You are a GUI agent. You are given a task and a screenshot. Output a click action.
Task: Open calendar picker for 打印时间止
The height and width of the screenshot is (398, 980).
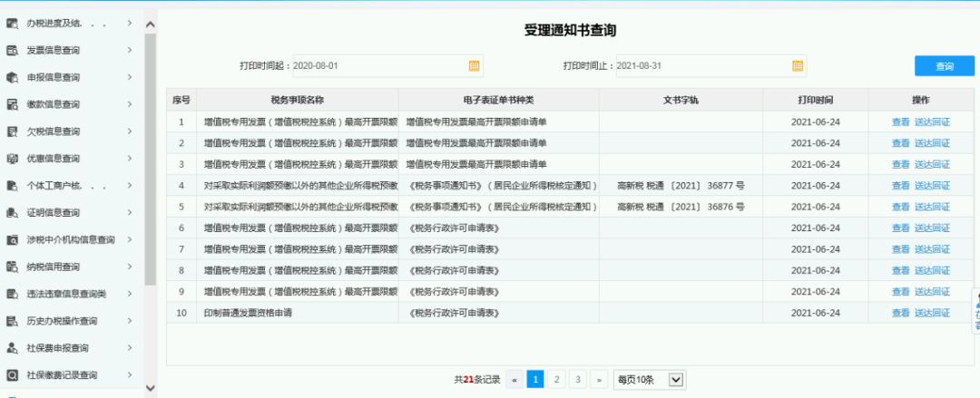pyautogui.click(x=798, y=66)
